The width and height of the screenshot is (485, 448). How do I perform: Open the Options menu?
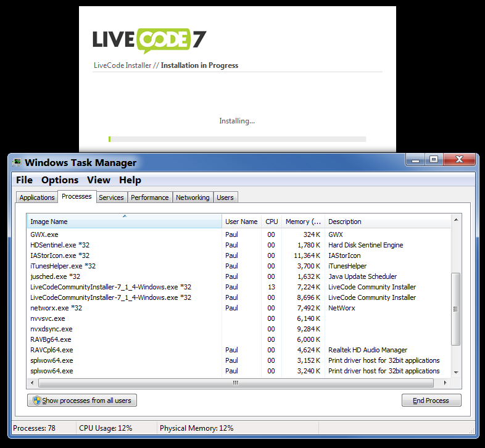click(x=60, y=180)
